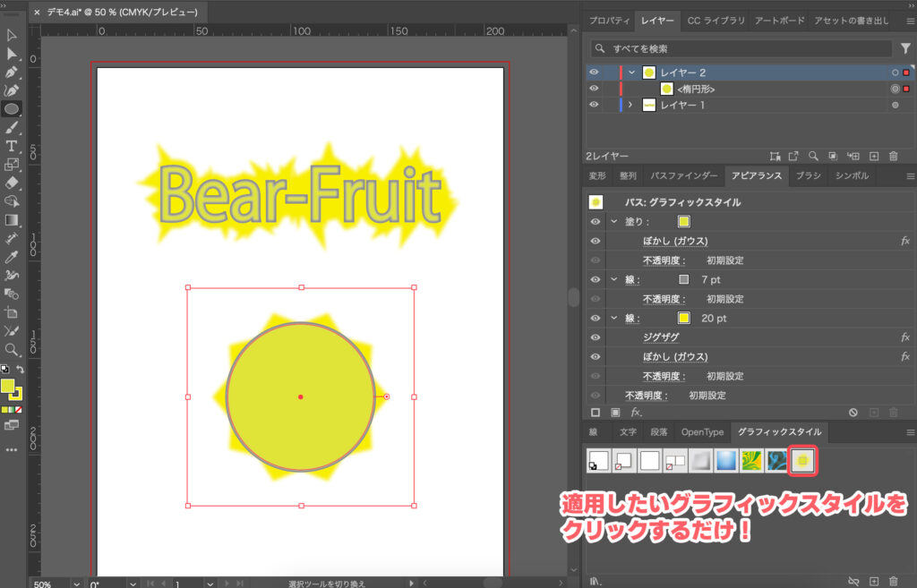Open the パスファインダー tab

(x=683, y=176)
